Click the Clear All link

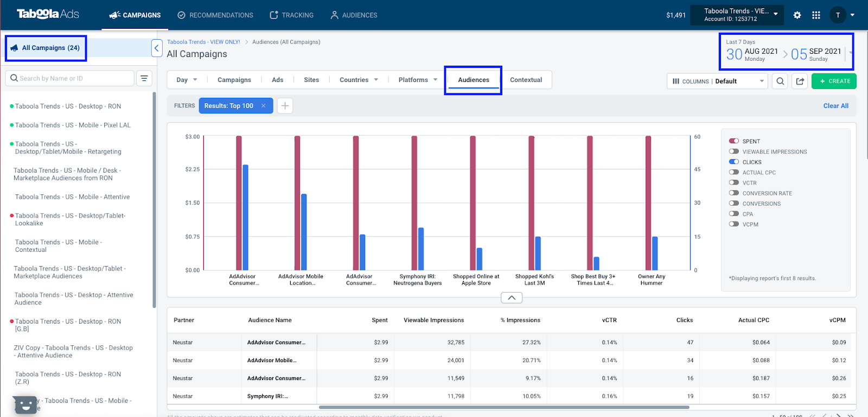click(x=835, y=106)
